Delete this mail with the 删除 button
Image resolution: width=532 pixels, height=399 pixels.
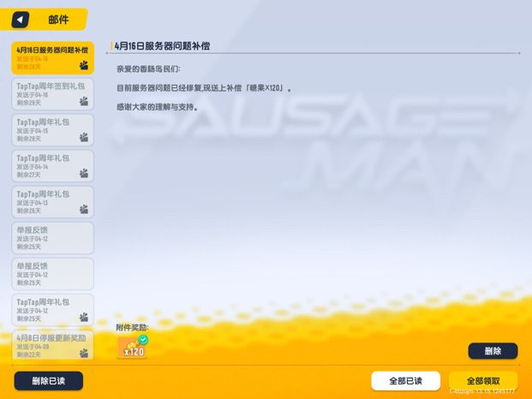(493, 351)
